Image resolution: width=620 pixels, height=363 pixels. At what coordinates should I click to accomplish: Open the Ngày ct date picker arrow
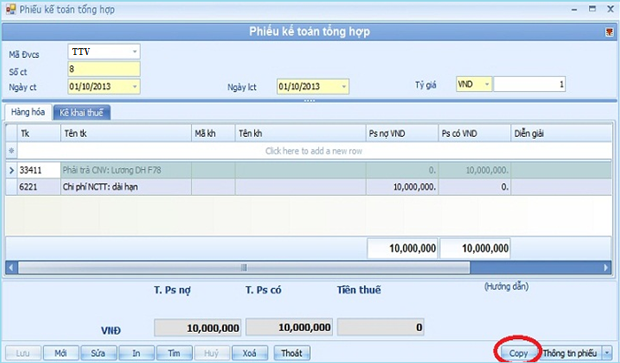[134, 86]
